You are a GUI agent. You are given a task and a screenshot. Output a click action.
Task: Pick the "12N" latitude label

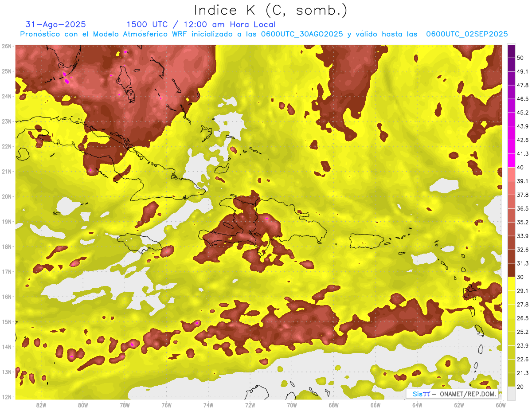tap(6, 397)
